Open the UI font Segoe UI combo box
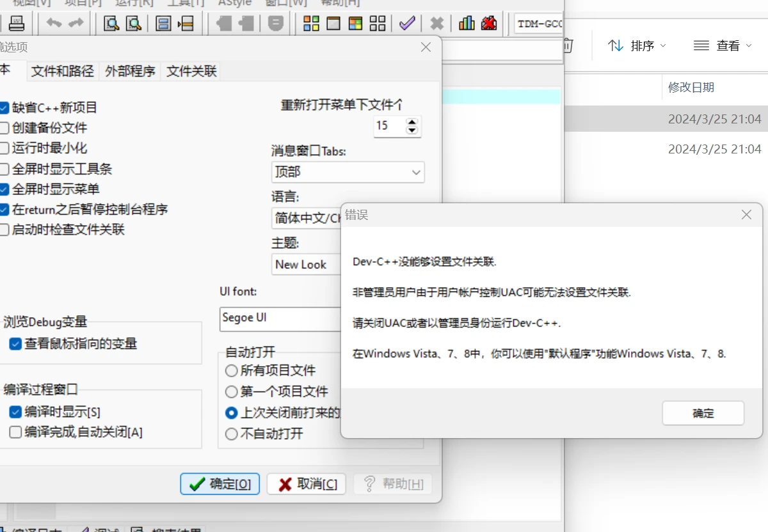The height and width of the screenshot is (532, 768). pyautogui.click(x=280, y=318)
